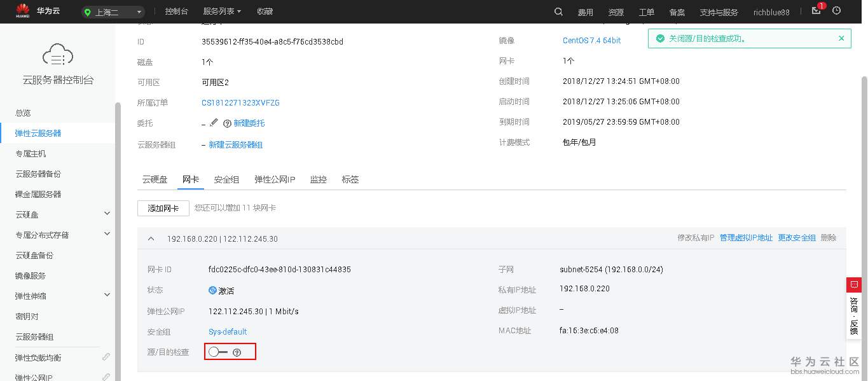
Task: Open the search magnifier icon
Action: click(558, 11)
